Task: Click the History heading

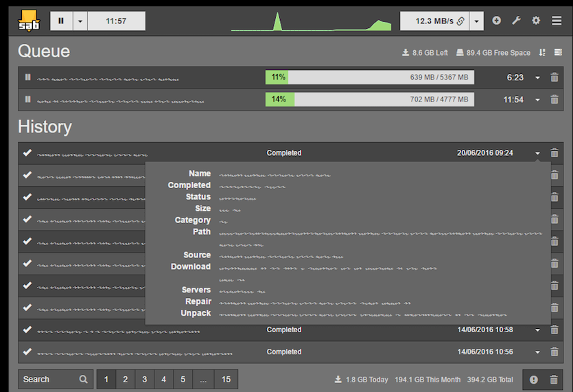Action: click(45, 127)
